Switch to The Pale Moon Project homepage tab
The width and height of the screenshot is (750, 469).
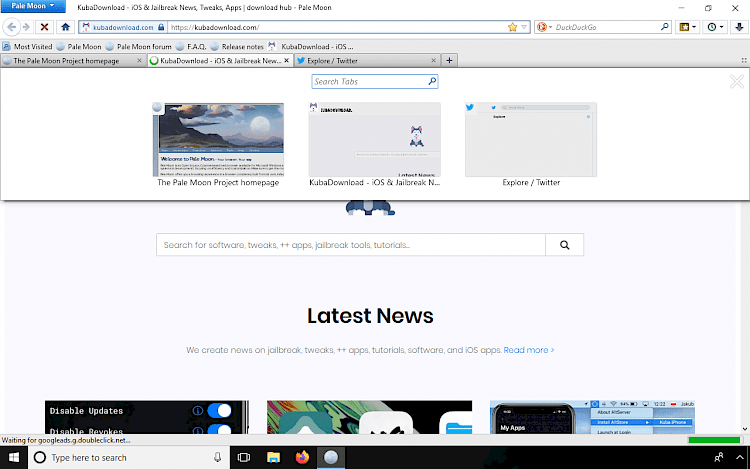point(67,61)
